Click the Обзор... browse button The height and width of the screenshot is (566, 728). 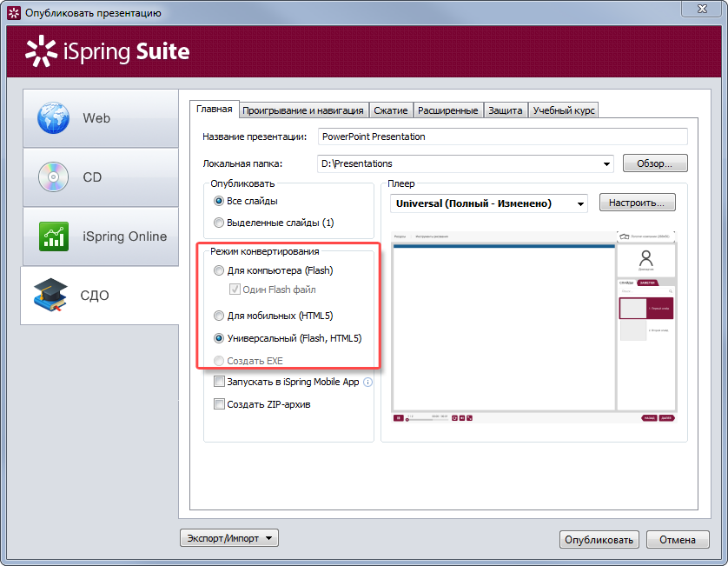pos(655,163)
